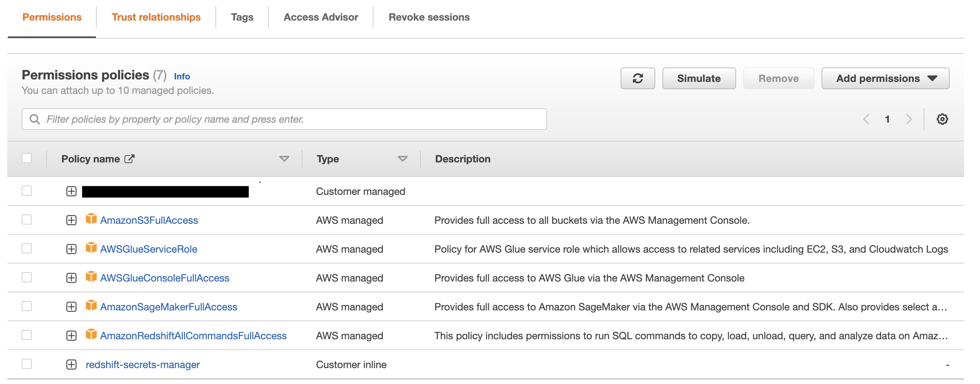Open the AWSGlueConsoleFullAccess policy link
980x384 pixels.
(164, 278)
